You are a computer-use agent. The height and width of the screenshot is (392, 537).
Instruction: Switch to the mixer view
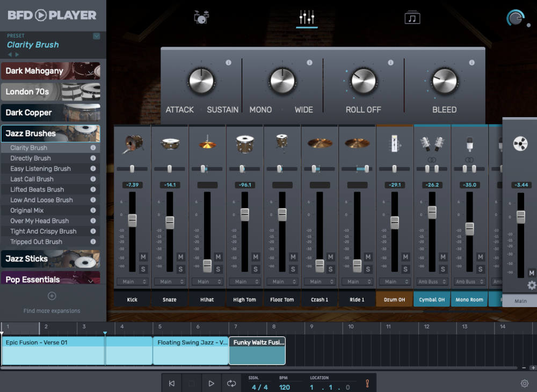pos(307,16)
